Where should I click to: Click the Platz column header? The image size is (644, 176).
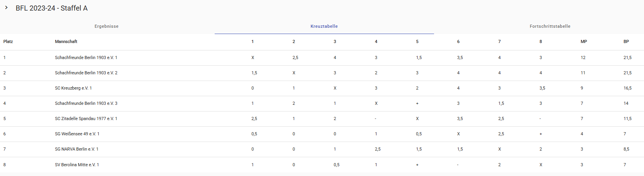coord(8,41)
